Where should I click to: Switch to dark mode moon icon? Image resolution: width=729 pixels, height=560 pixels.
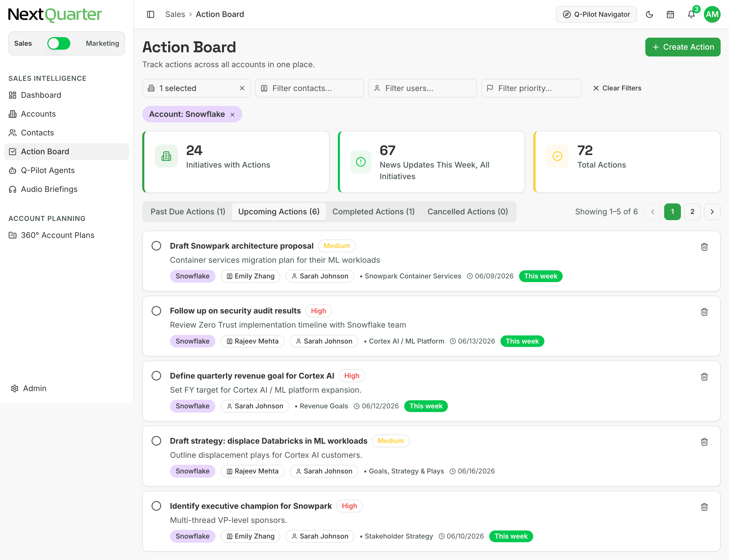pos(649,14)
